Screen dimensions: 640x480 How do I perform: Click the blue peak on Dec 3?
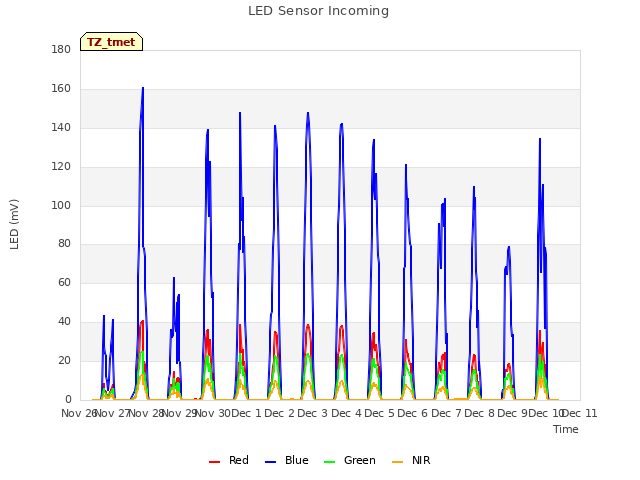point(308,113)
